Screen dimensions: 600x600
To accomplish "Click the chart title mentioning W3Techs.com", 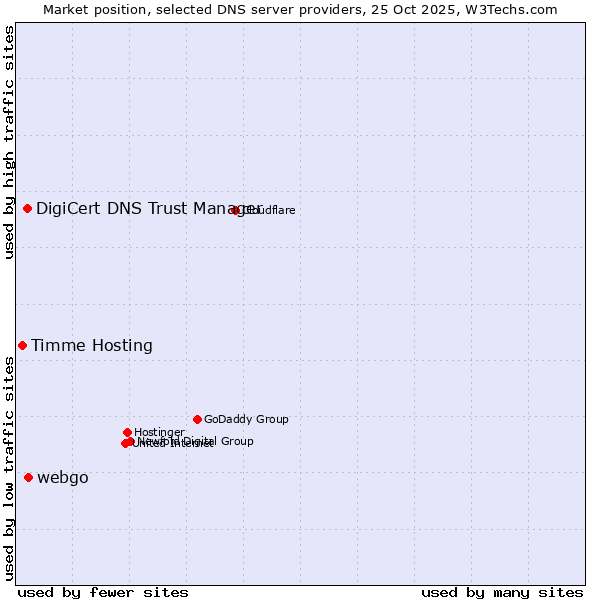I will point(300,9).
